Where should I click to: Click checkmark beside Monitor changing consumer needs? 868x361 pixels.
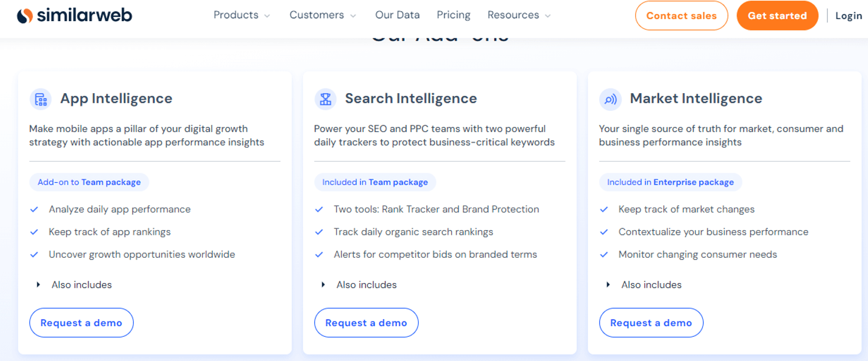coord(604,255)
